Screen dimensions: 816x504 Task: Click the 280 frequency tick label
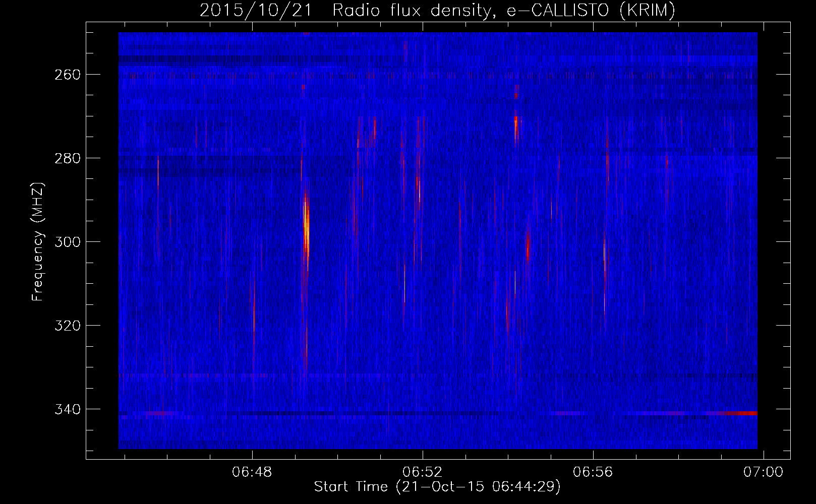tap(67, 158)
